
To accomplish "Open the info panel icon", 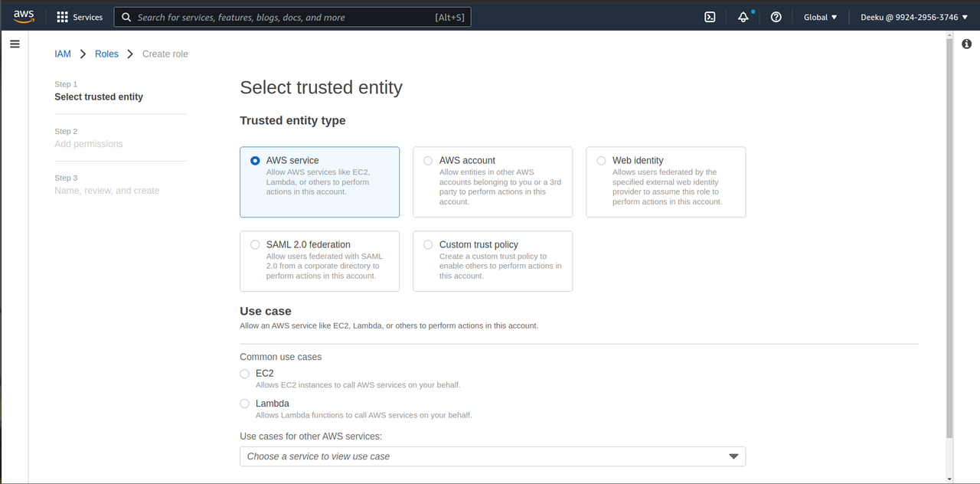I will click(x=966, y=44).
